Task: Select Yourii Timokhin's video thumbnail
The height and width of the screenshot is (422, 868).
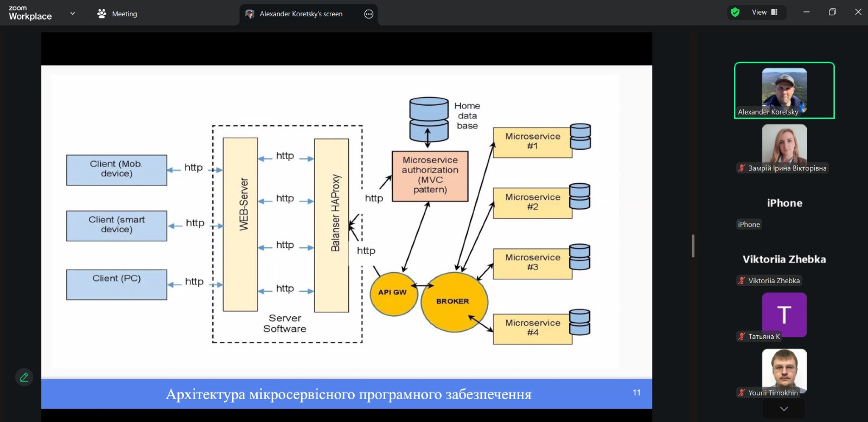Action: pos(784,370)
